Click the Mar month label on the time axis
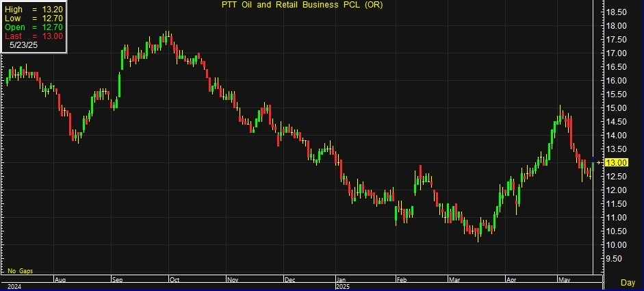Viewport: 644px width, 291px height. [x=454, y=280]
